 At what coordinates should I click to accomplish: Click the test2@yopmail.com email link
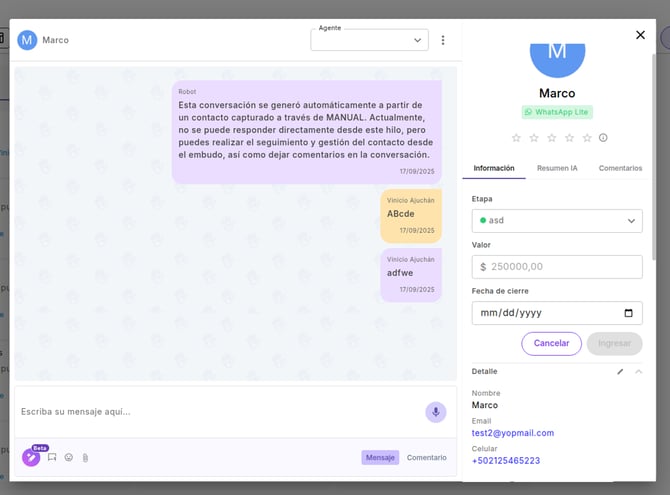[x=512, y=433]
